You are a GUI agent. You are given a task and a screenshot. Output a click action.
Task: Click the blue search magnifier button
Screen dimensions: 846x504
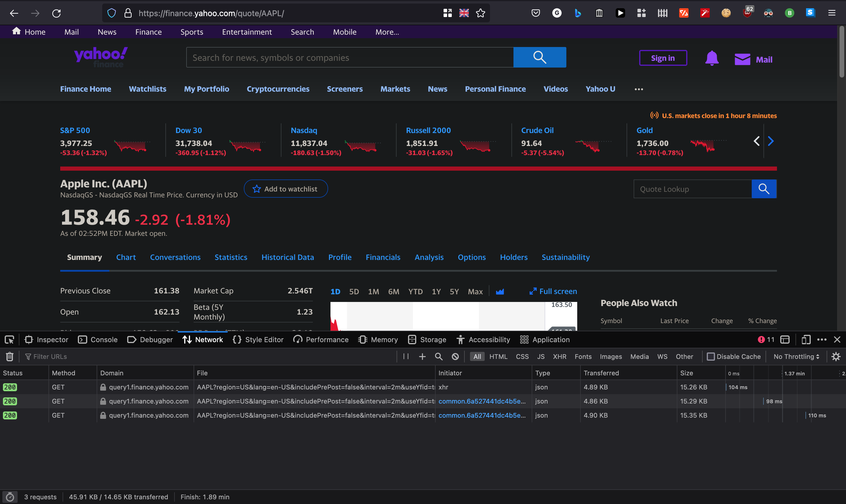pyautogui.click(x=540, y=57)
